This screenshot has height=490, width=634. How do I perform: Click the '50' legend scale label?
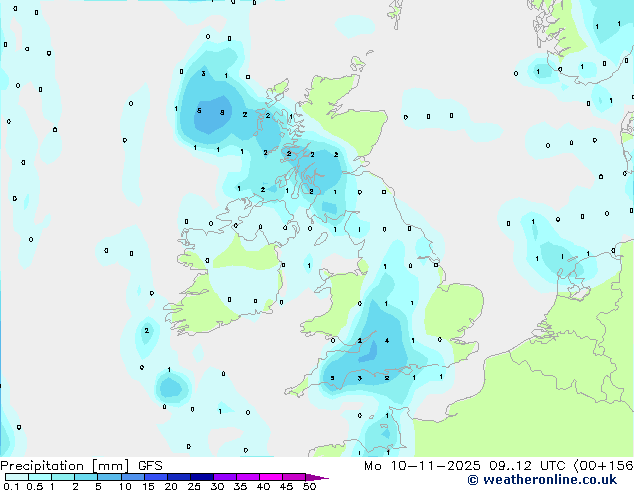309,486
